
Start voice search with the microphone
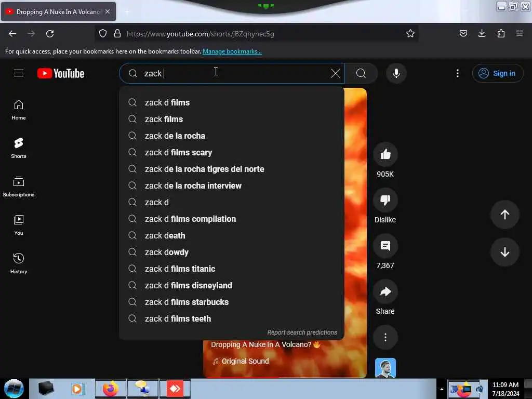coord(396,73)
